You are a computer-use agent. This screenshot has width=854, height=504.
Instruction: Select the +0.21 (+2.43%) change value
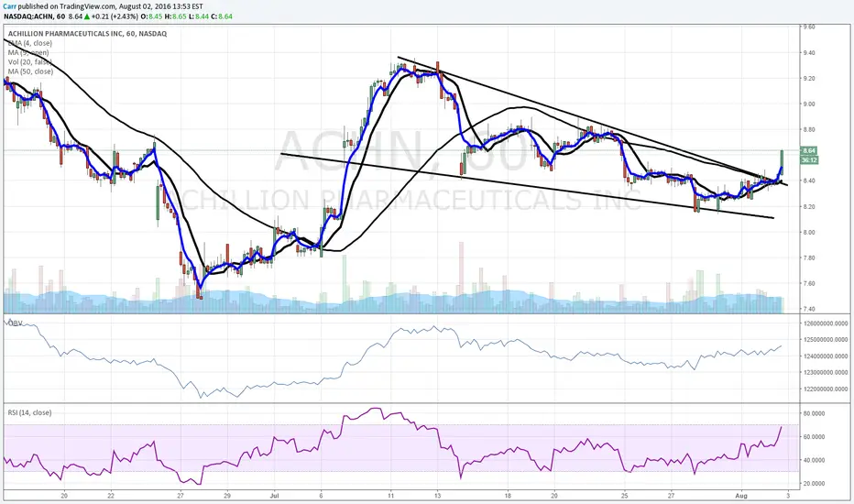point(116,16)
